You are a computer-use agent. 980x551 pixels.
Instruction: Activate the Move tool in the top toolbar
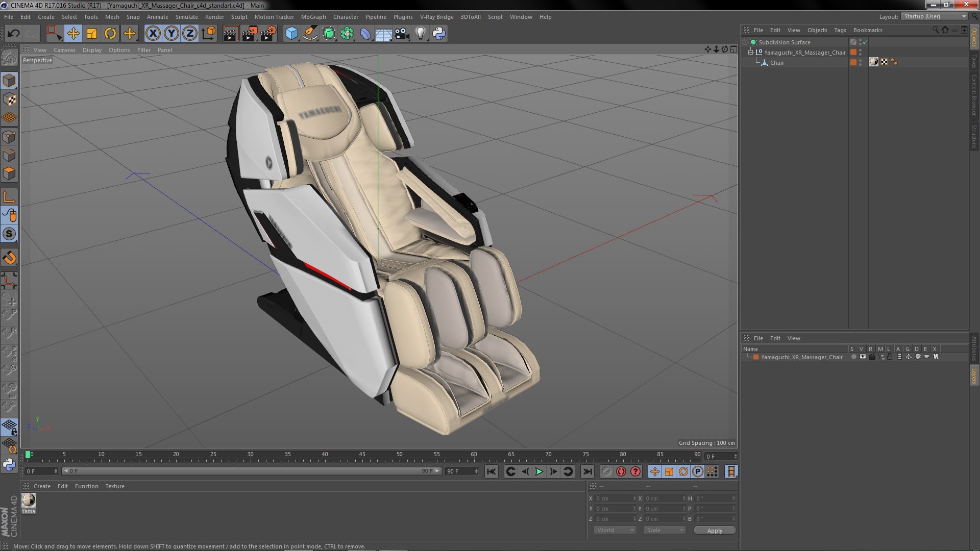coord(73,34)
